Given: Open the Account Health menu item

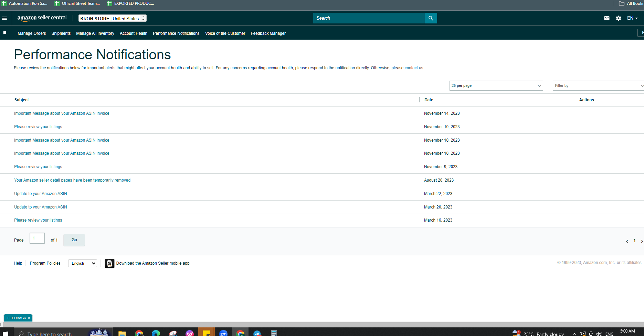Looking at the screenshot, I should 134,33.
